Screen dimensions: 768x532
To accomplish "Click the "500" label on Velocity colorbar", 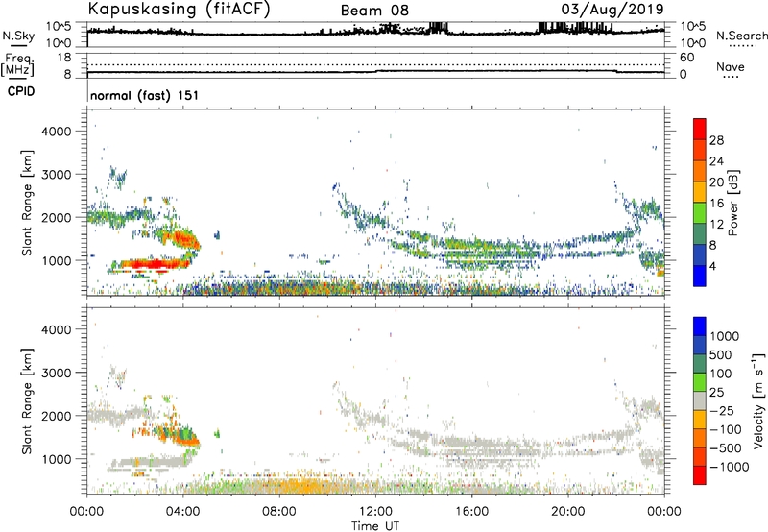I will [x=719, y=354].
